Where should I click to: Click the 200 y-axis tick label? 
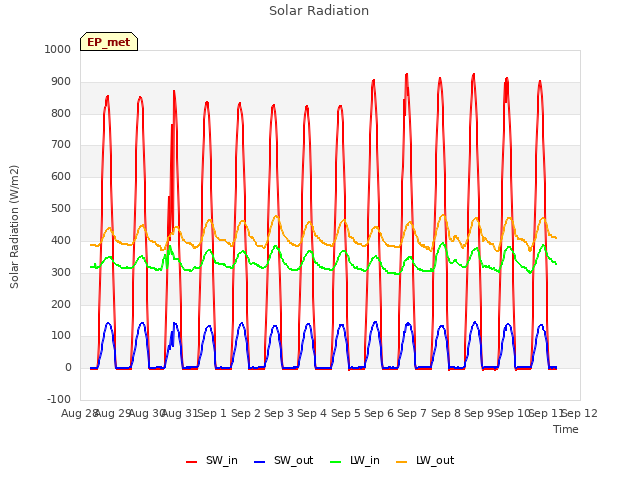coord(61,304)
